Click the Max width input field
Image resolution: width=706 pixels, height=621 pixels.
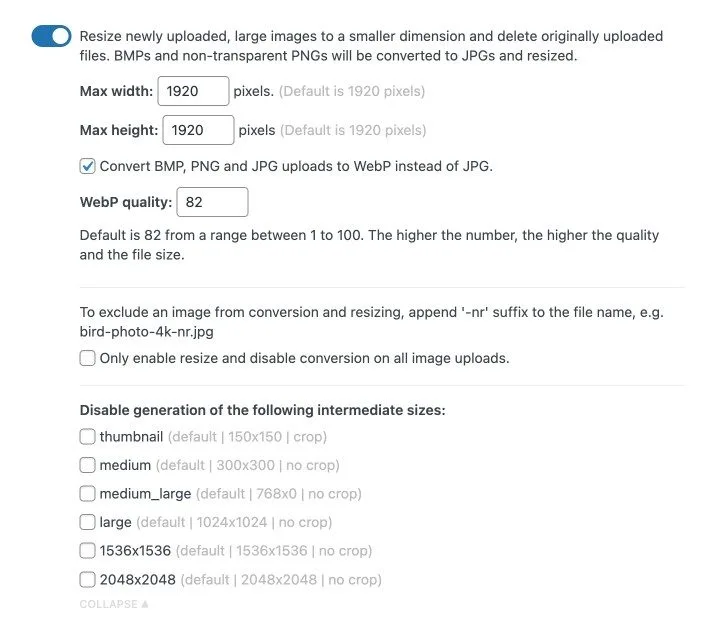pos(193,91)
